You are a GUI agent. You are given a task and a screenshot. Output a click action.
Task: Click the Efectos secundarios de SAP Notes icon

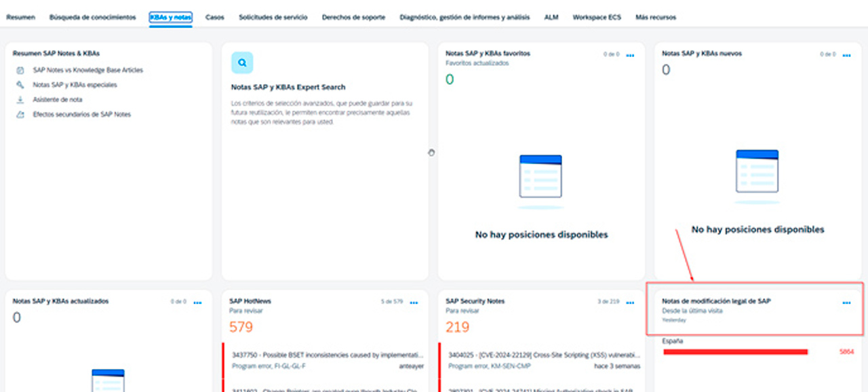(x=20, y=115)
